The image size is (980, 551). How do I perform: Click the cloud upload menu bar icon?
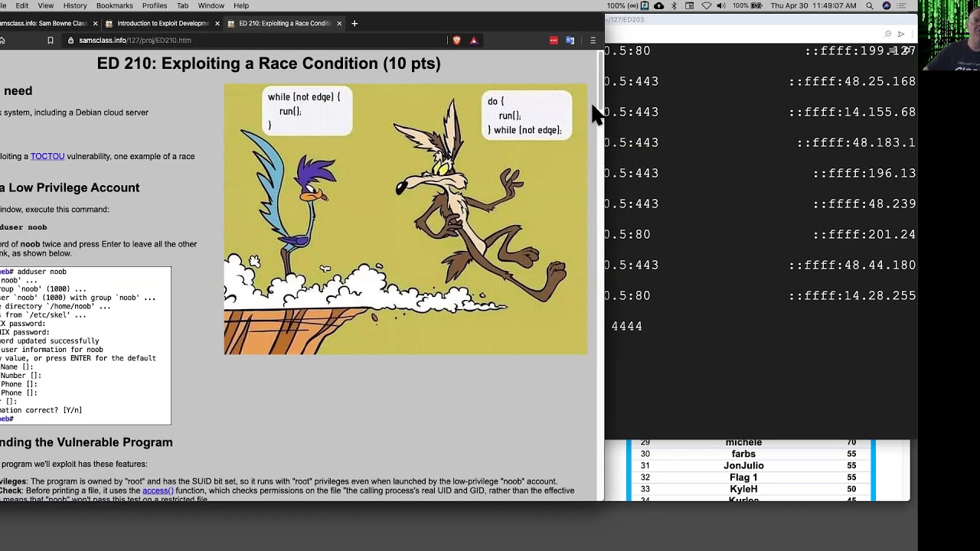point(659,5)
